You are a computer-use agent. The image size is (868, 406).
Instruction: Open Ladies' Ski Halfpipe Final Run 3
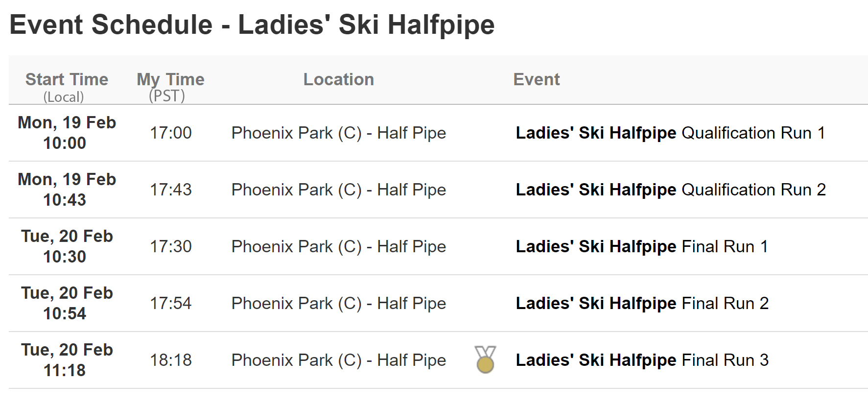(642, 360)
